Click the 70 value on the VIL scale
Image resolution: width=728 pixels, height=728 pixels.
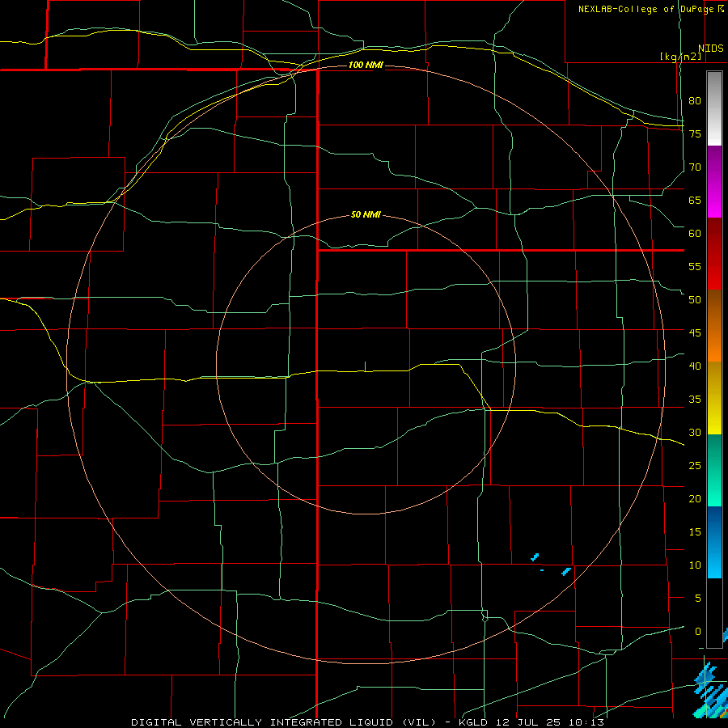click(x=695, y=167)
